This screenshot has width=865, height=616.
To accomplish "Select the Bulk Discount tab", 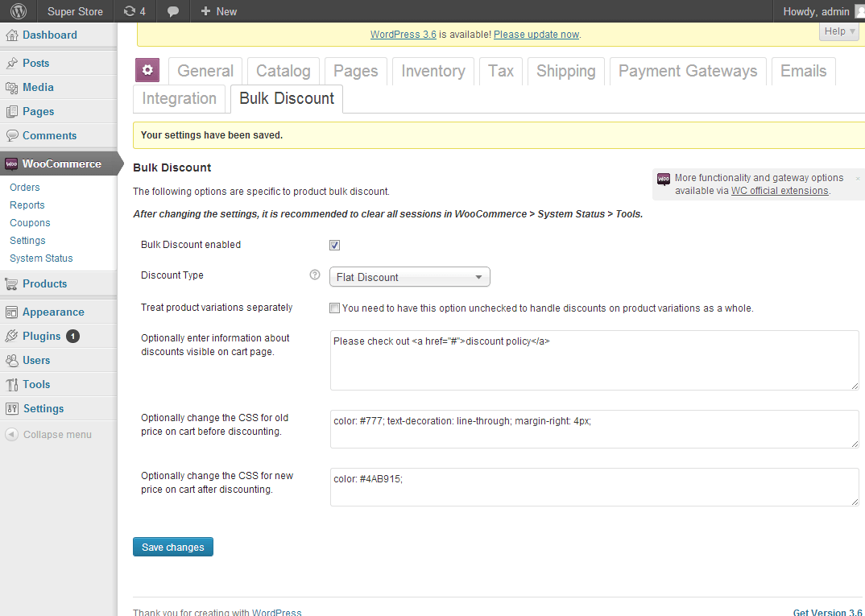I will click(287, 99).
